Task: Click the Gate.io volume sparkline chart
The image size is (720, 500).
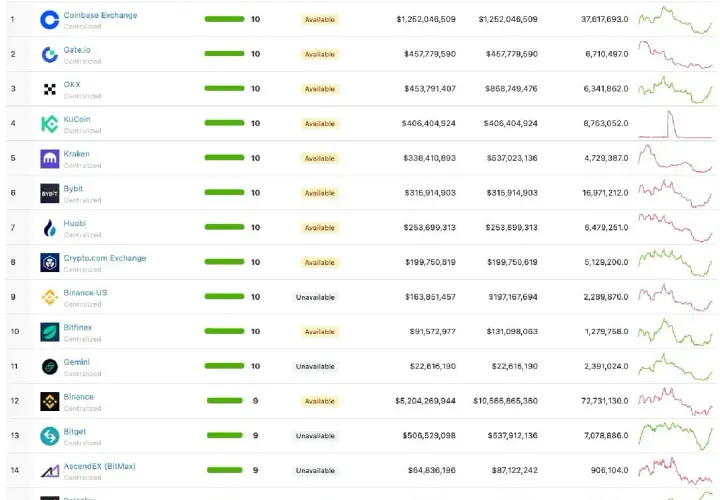Action: 675,54
